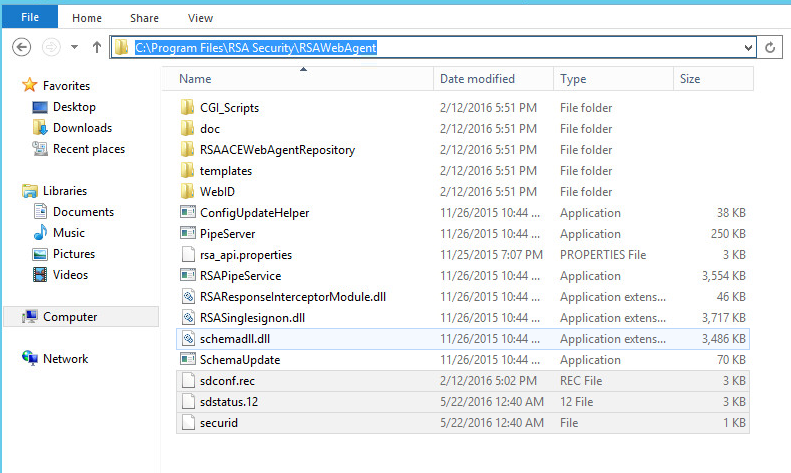Click the 250 KB size value
Image resolution: width=791 pixels, height=473 pixels.
tap(728, 234)
